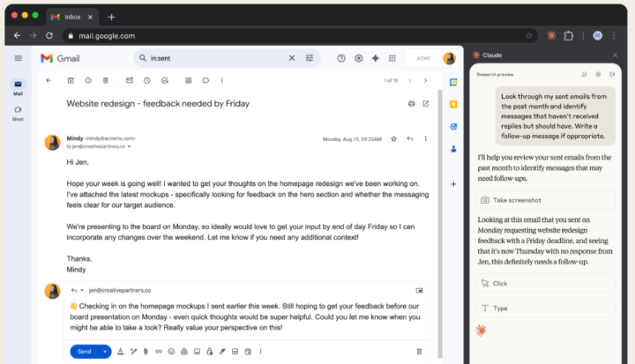Expand the Take screenshot step
Screen dimensions: 635x364
pos(545,200)
